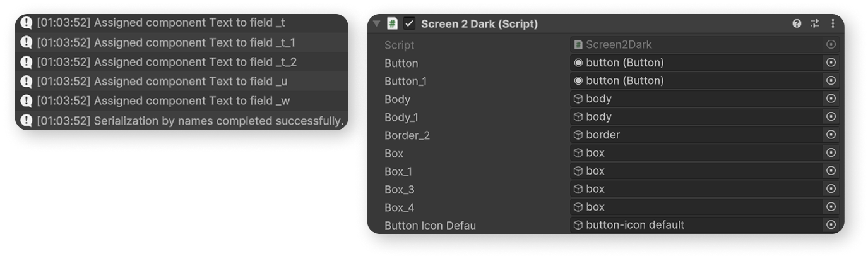Select the Screen2Dark script reference field
This screenshot has width=868, height=258.
pyautogui.click(x=705, y=45)
